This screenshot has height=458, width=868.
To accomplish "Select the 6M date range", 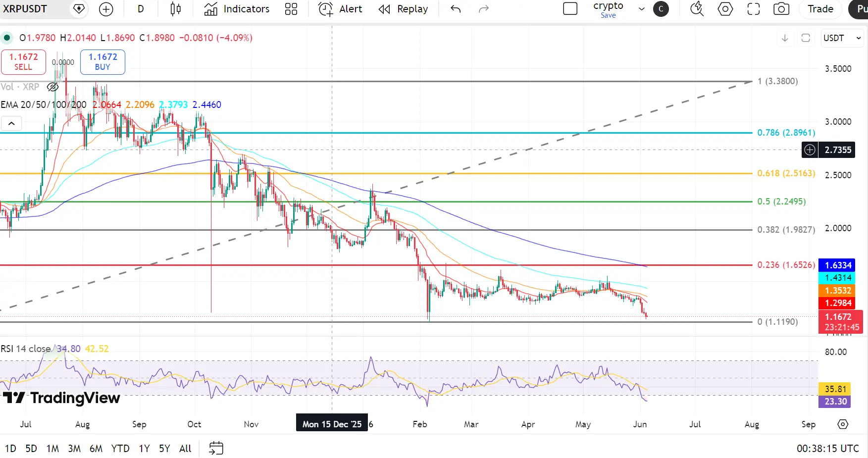I will [x=96, y=449].
